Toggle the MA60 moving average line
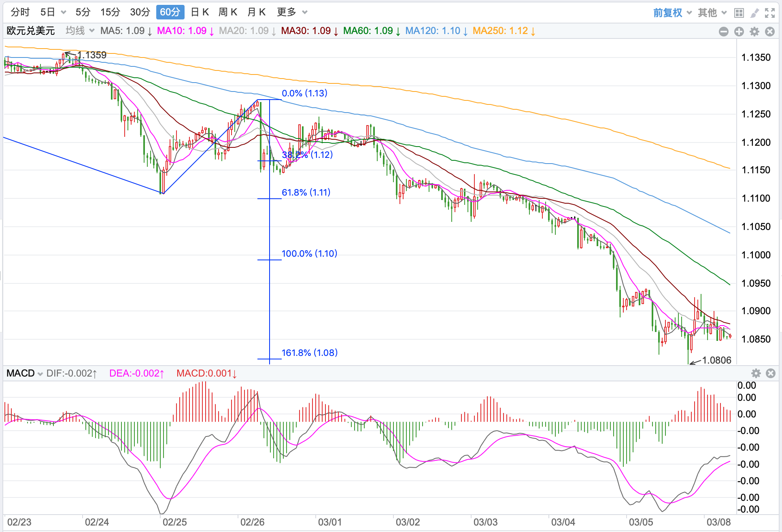The width and height of the screenshot is (782, 532). point(372,31)
